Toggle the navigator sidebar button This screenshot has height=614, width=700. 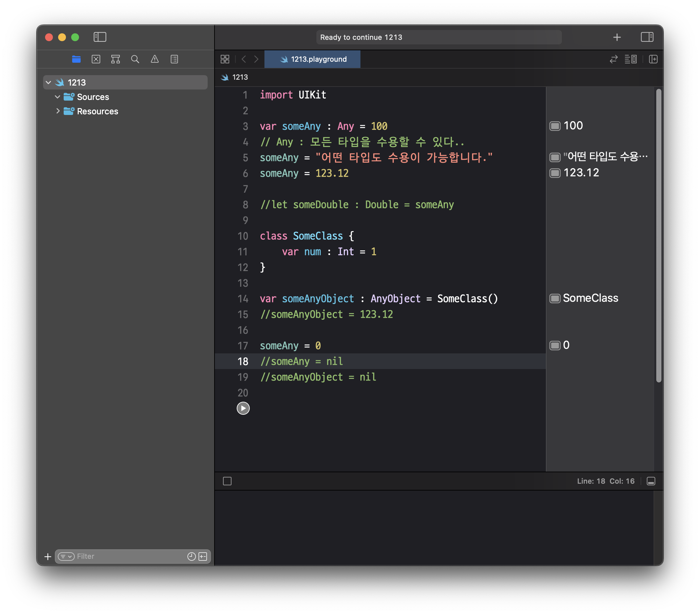coord(100,37)
